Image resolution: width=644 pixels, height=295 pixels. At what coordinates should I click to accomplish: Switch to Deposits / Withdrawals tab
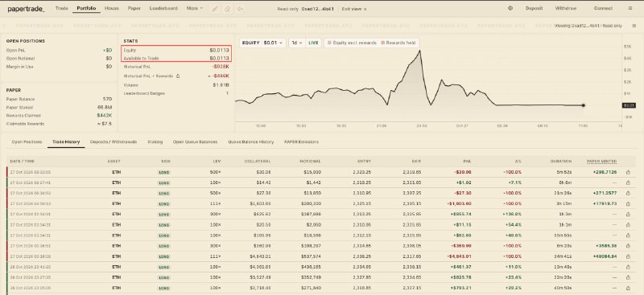(114, 142)
